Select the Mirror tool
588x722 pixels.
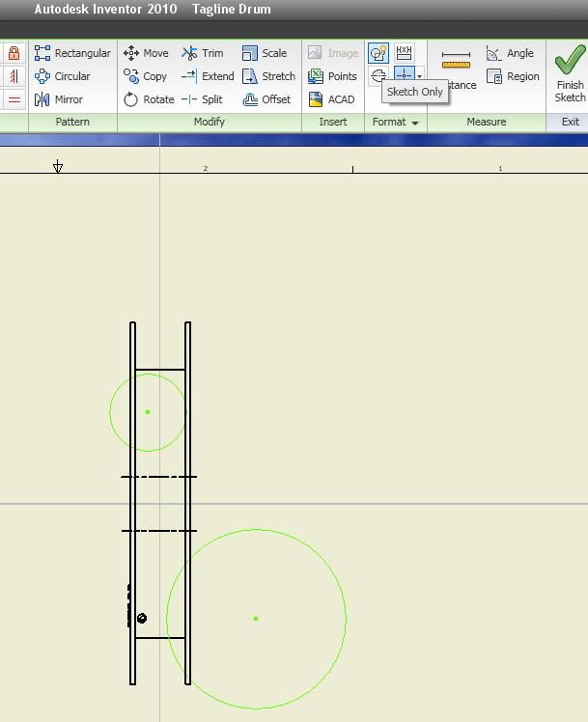(x=59, y=99)
